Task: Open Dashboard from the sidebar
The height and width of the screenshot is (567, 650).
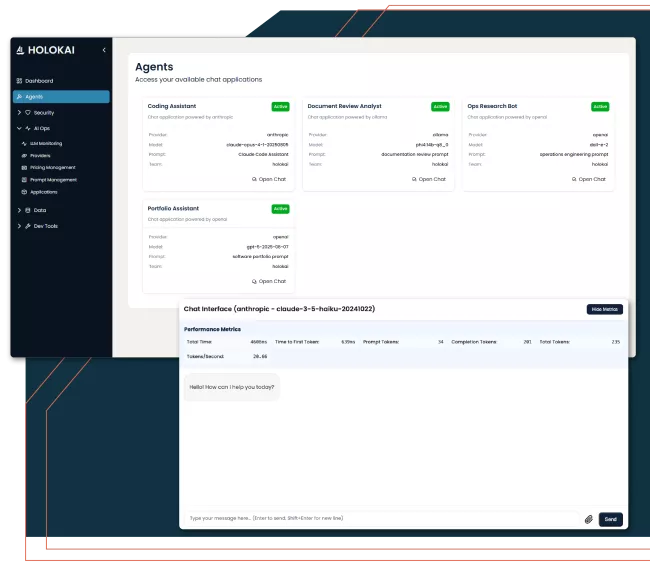Action: click(x=39, y=81)
